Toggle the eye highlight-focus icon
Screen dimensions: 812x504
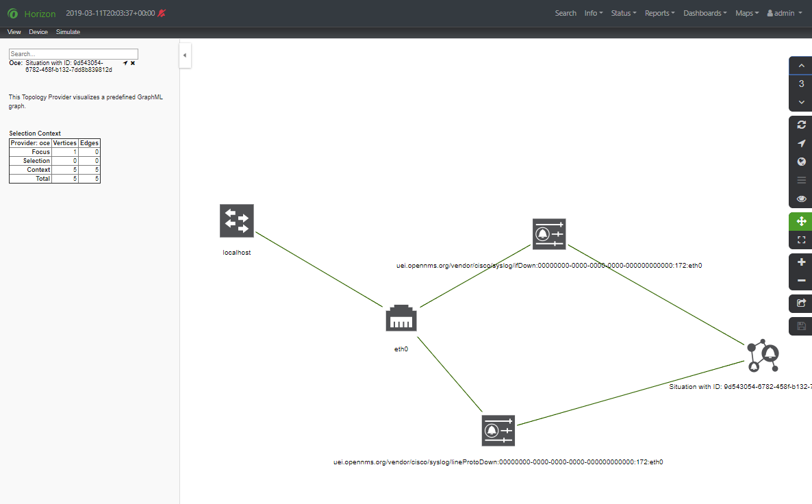[x=800, y=199]
